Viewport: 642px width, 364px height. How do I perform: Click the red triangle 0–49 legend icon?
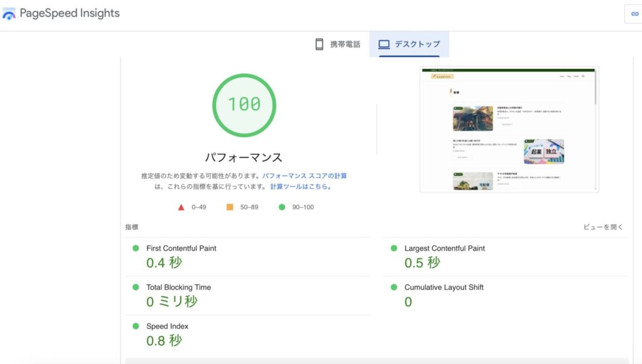click(x=181, y=207)
